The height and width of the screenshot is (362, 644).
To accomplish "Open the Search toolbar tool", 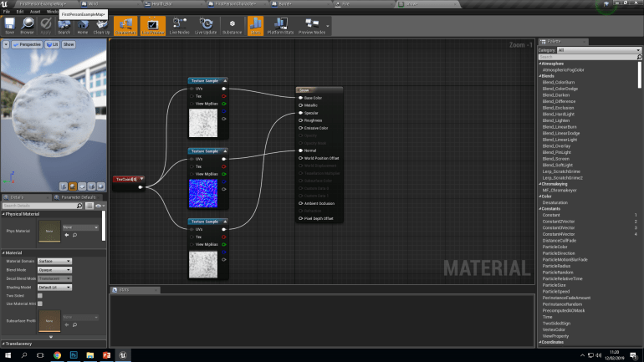I will [x=64, y=26].
